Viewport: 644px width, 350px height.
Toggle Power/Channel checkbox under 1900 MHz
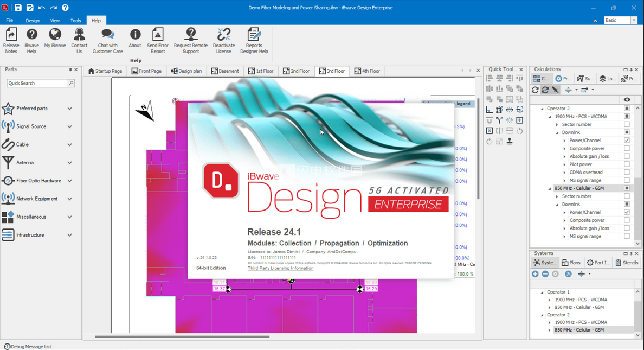tap(627, 140)
